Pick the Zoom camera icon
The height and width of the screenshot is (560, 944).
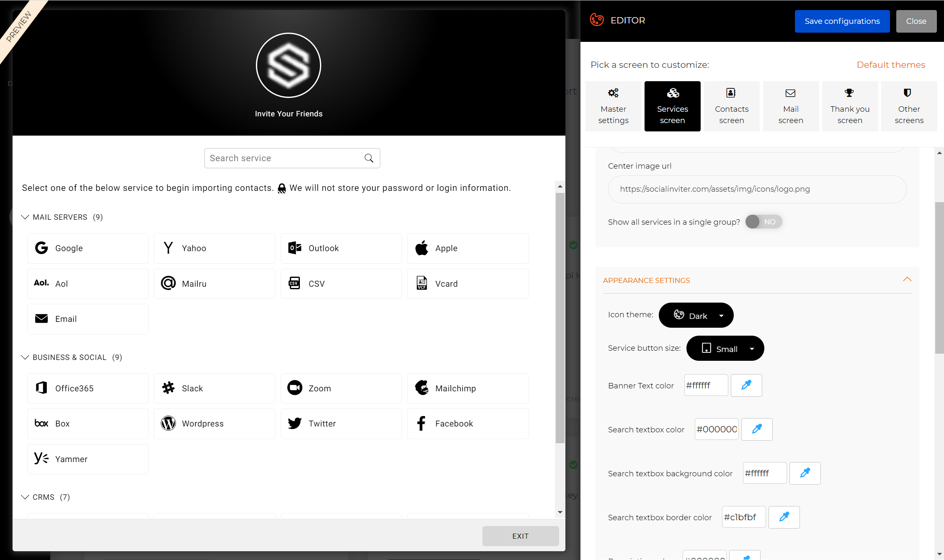(295, 388)
